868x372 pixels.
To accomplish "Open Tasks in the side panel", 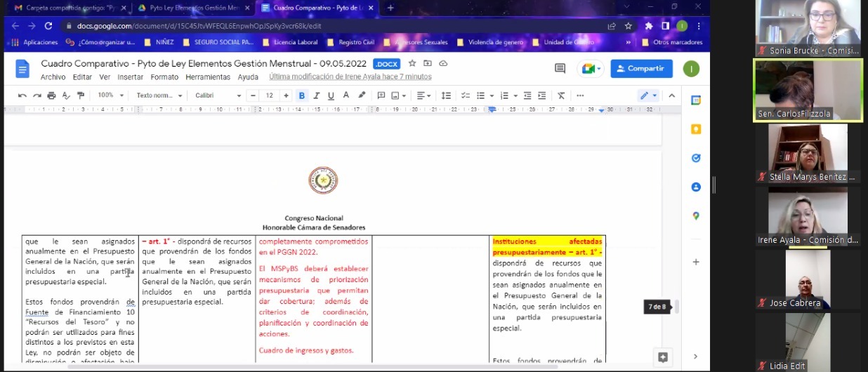I will 696,158.
